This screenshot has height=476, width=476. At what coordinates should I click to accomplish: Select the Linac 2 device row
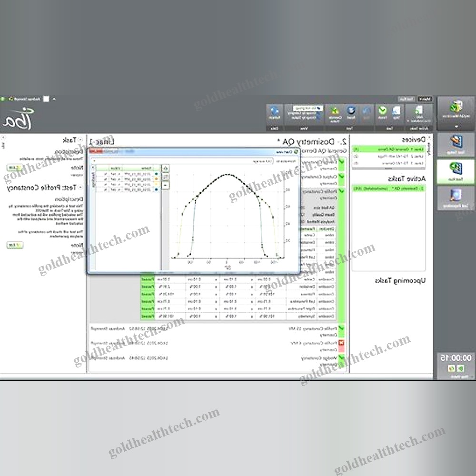click(x=388, y=156)
